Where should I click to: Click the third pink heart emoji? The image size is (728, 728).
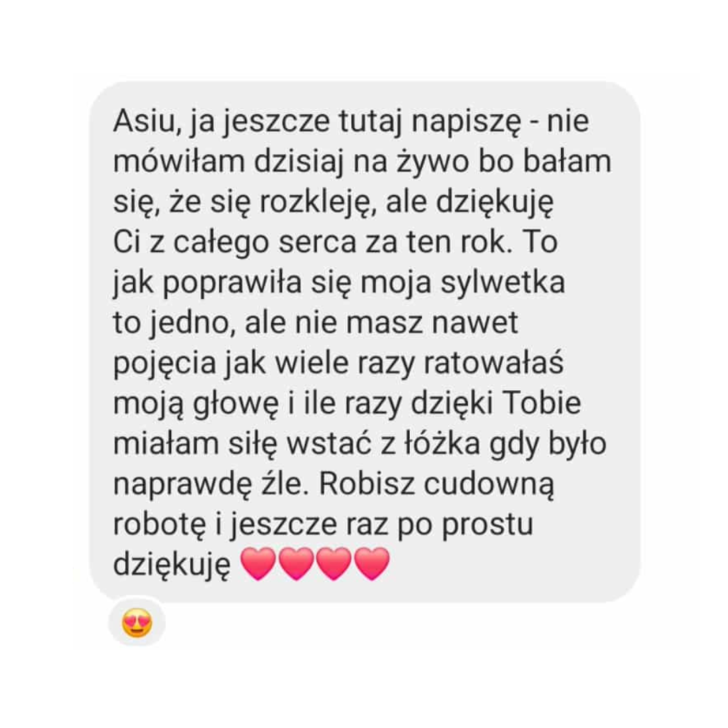[334, 563]
